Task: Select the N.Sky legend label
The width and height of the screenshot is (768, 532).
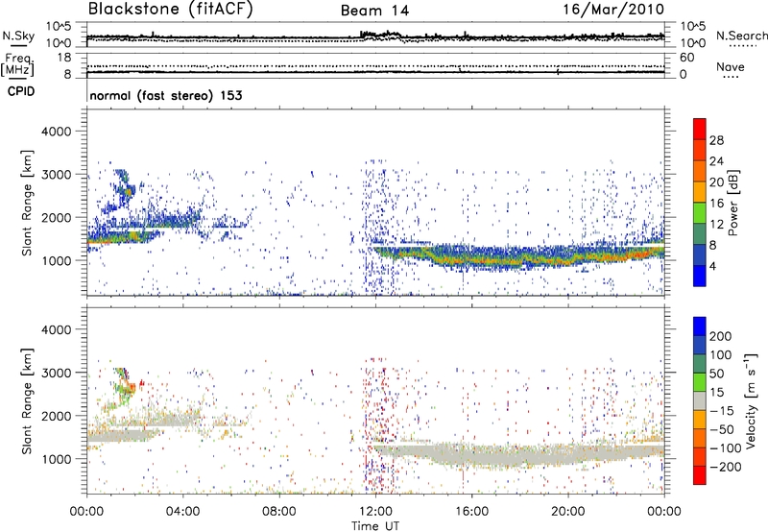Action: [18, 36]
